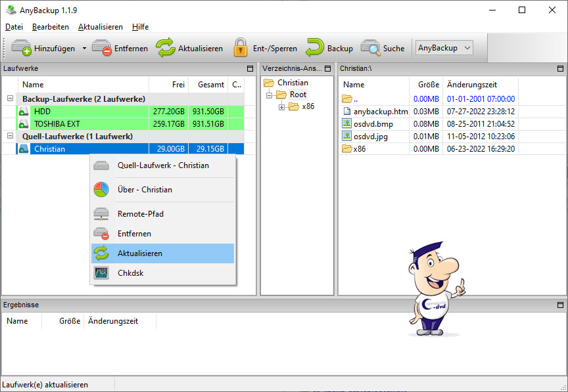568x392 pixels.
Task: Maximize the Ergebnisse panel
Action: pyautogui.click(x=560, y=305)
